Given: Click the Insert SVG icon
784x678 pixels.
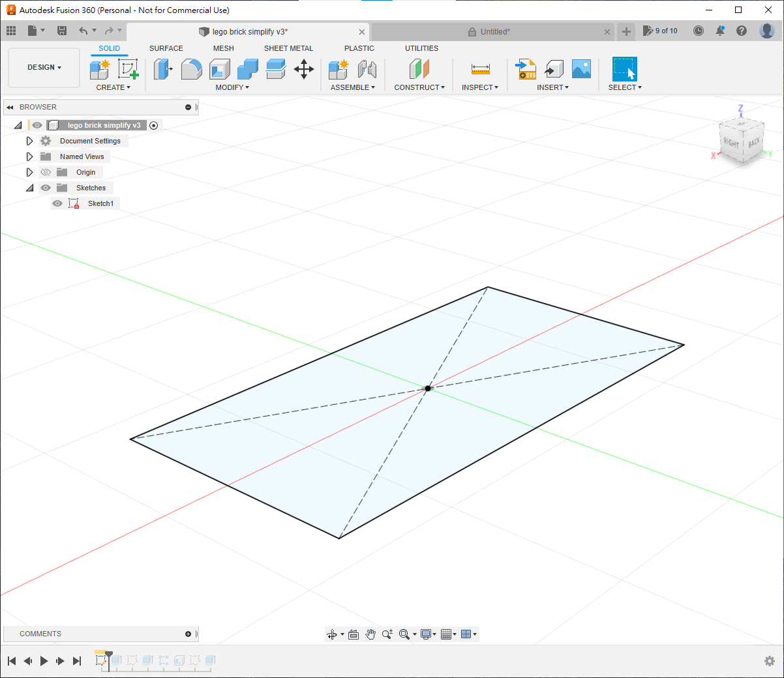Looking at the screenshot, I should (x=526, y=68).
